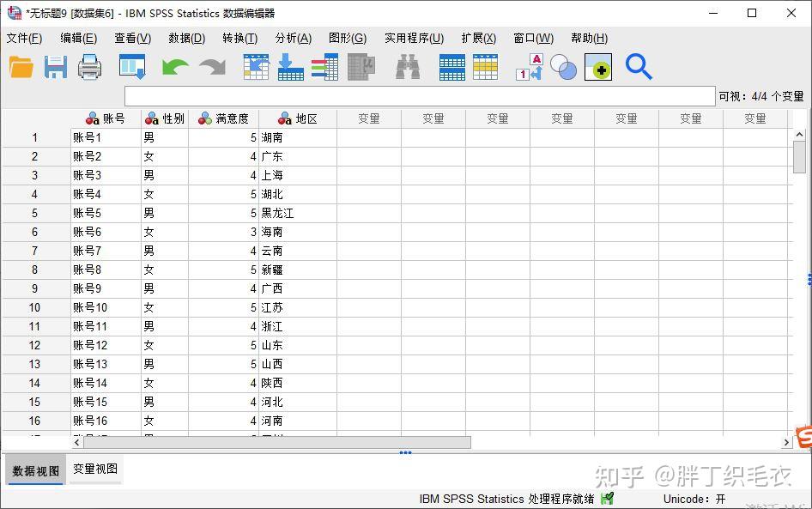The image size is (812, 509).
Task: Recall recently used dialogs
Action: [130, 67]
